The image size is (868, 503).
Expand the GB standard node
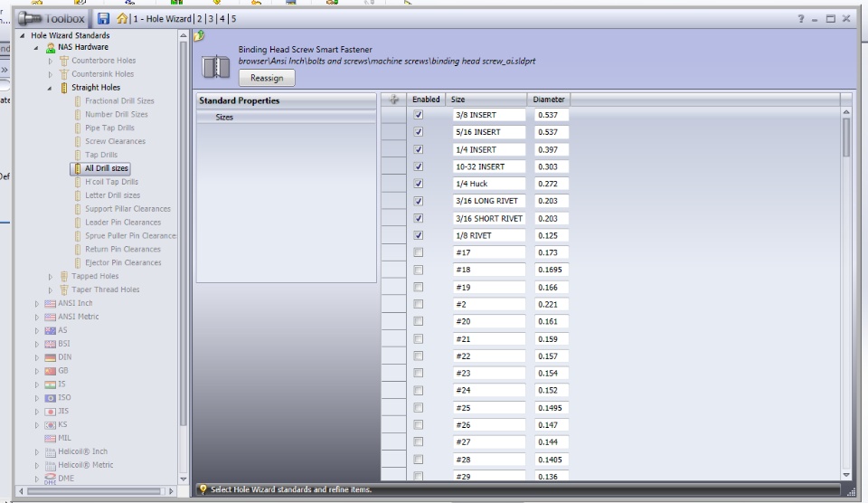pyautogui.click(x=36, y=371)
